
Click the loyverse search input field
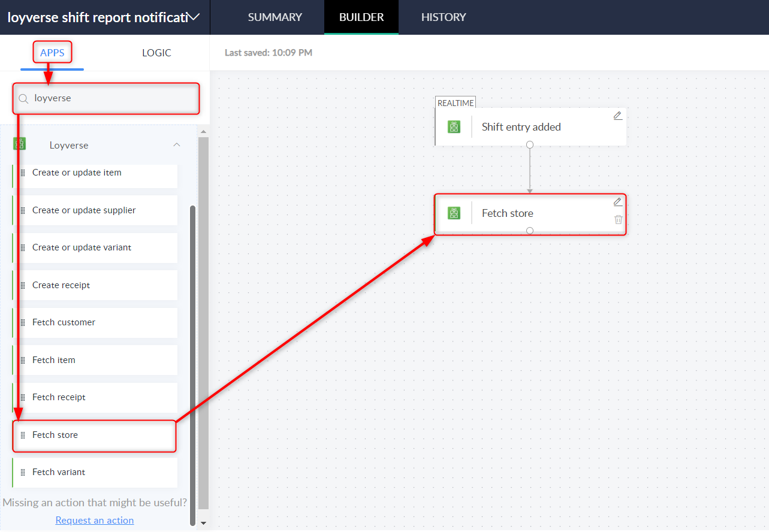(105, 98)
